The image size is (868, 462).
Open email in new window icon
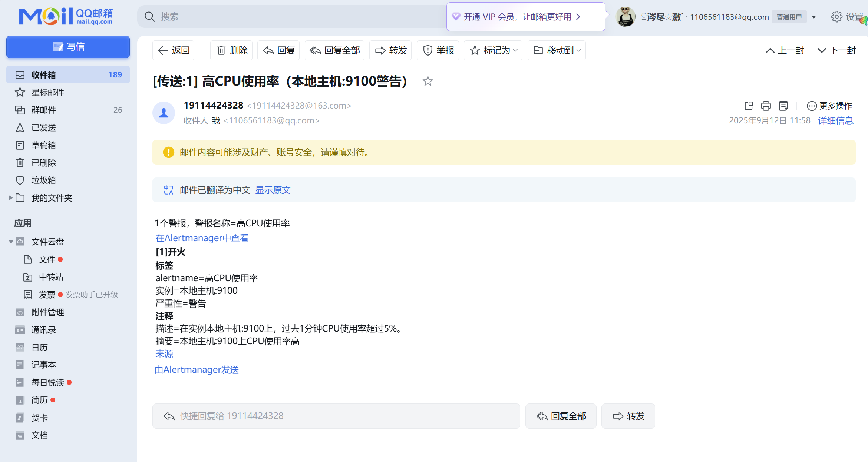[749, 106]
